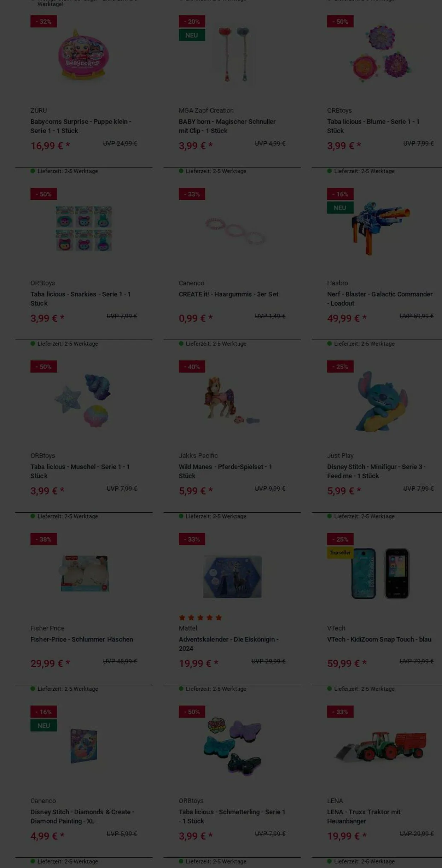Select the -50% badge on Taba licious Schmetterling

192,712
